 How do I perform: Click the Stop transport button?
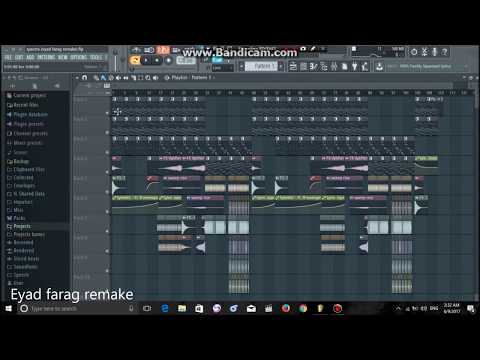[157, 60]
